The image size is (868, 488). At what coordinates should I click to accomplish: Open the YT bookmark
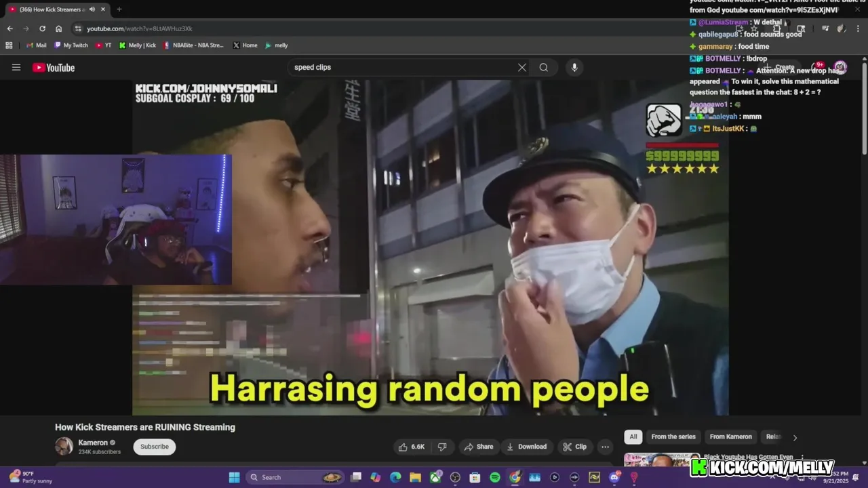(x=103, y=45)
